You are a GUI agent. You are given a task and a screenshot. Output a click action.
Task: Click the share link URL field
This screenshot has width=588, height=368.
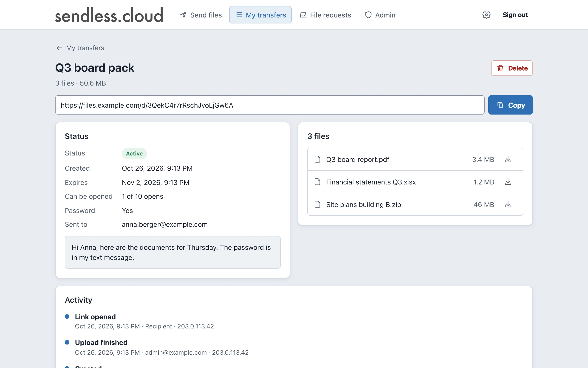(x=270, y=105)
